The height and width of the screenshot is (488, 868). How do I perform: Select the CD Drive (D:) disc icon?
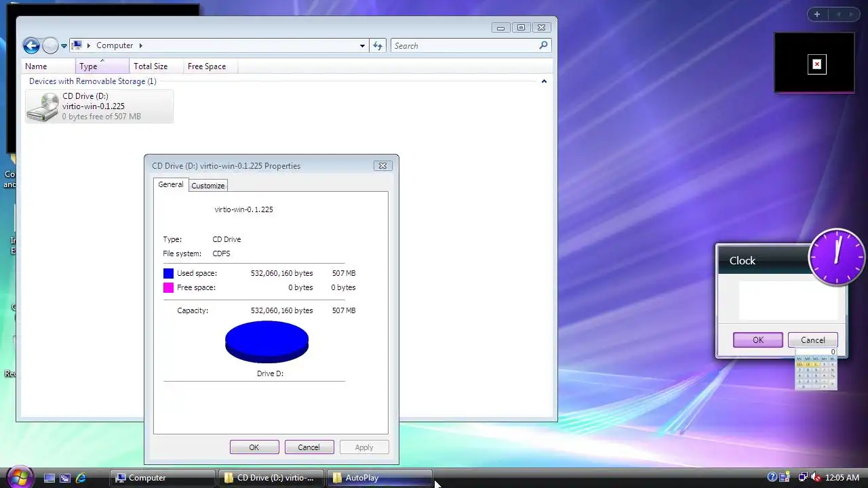pos(43,106)
